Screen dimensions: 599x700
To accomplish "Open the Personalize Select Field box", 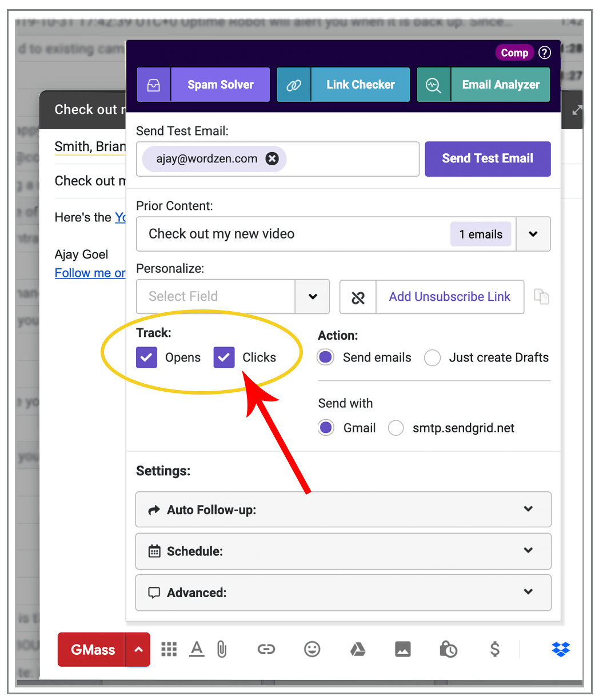I will click(x=216, y=296).
